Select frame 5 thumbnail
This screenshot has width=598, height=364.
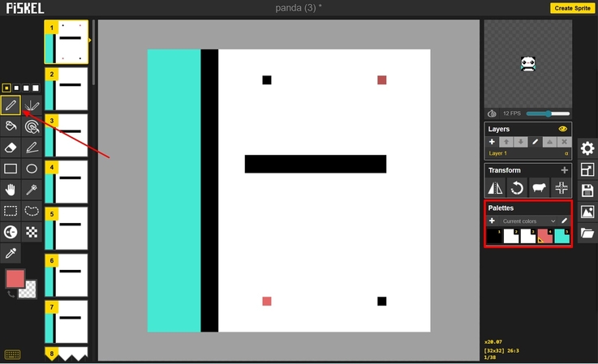pyautogui.click(x=67, y=229)
